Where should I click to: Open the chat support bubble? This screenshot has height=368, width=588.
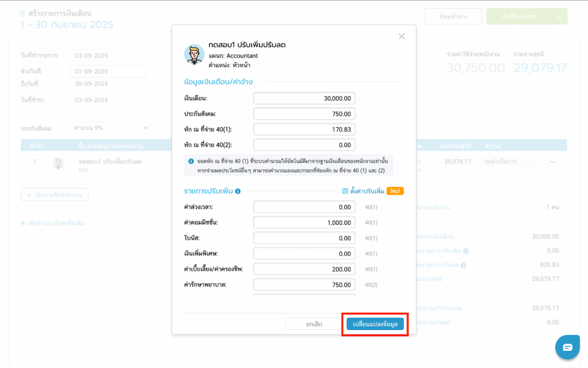pos(567,347)
